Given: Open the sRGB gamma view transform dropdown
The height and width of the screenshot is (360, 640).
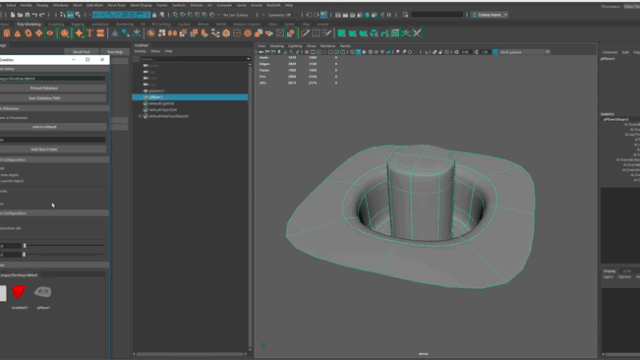Looking at the screenshot, I should (x=524, y=52).
